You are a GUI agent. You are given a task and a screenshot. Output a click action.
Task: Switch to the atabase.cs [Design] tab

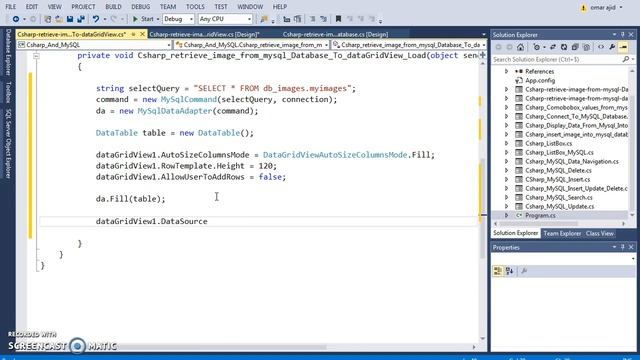335,34
